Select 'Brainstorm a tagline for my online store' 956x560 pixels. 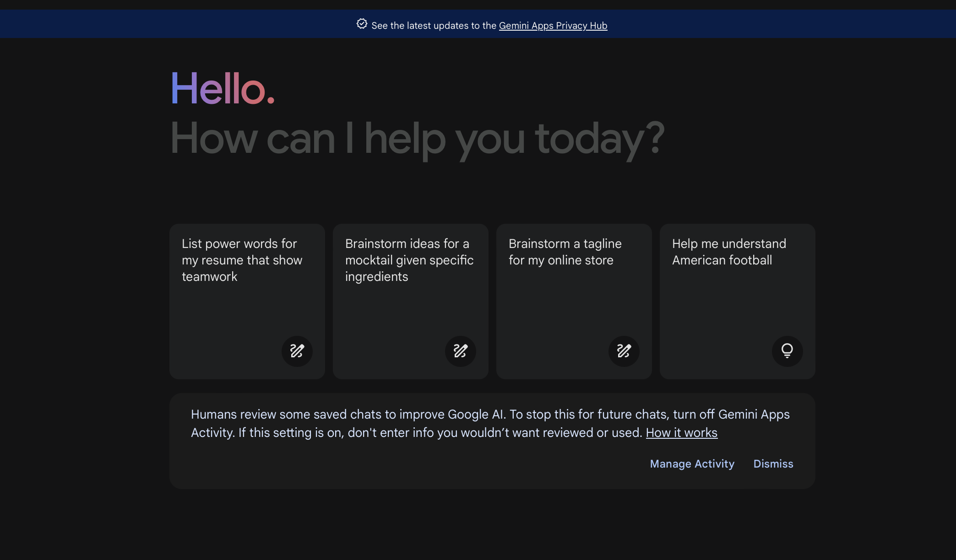click(565, 252)
